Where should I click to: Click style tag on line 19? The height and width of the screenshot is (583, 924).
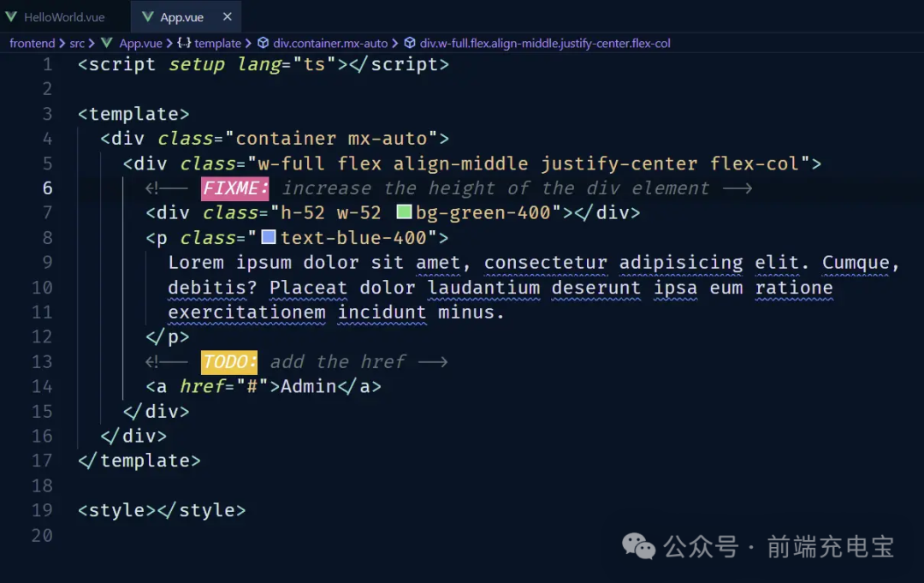(x=162, y=510)
